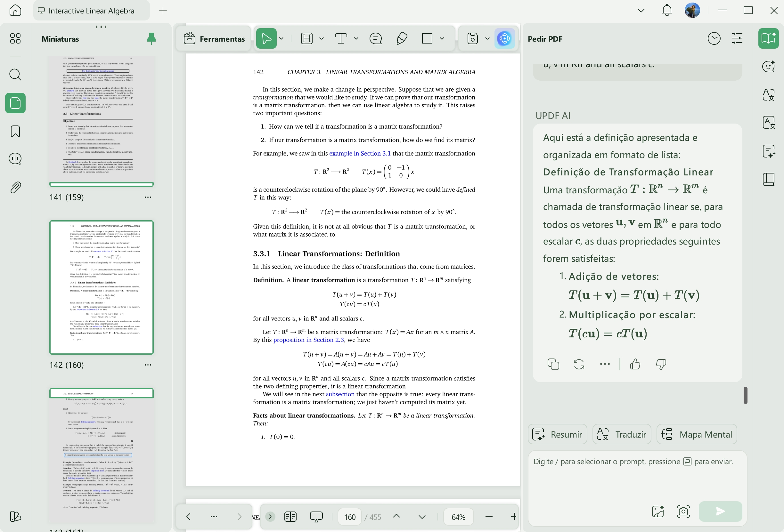Open the comments sidebar icon

(15, 158)
